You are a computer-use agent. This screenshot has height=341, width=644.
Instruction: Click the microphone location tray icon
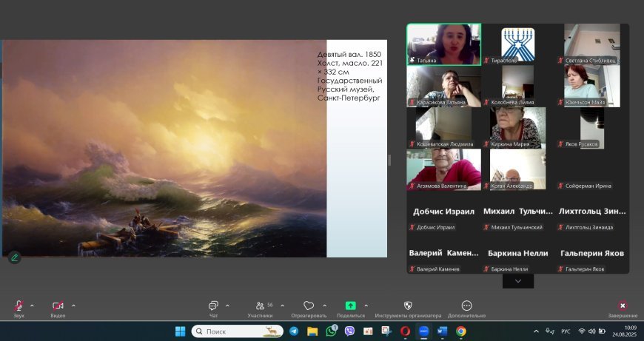coord(549,331)
